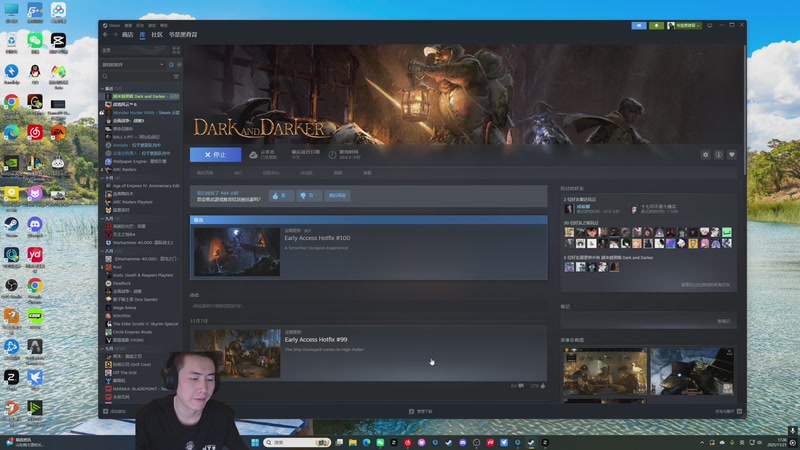
Task: Click the thumbs-down not-recommend button
Action: tap(309, 195)
